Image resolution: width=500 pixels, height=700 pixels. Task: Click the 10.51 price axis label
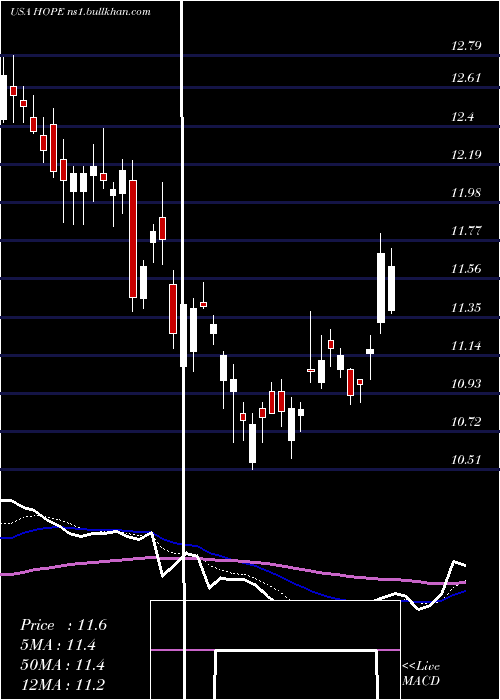tap(467, 459)
